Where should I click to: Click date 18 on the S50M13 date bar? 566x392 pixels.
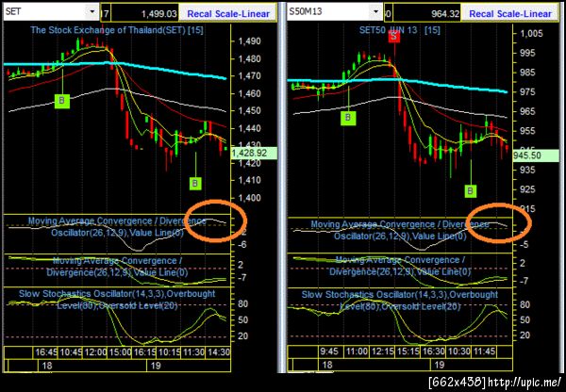(327, 365)
